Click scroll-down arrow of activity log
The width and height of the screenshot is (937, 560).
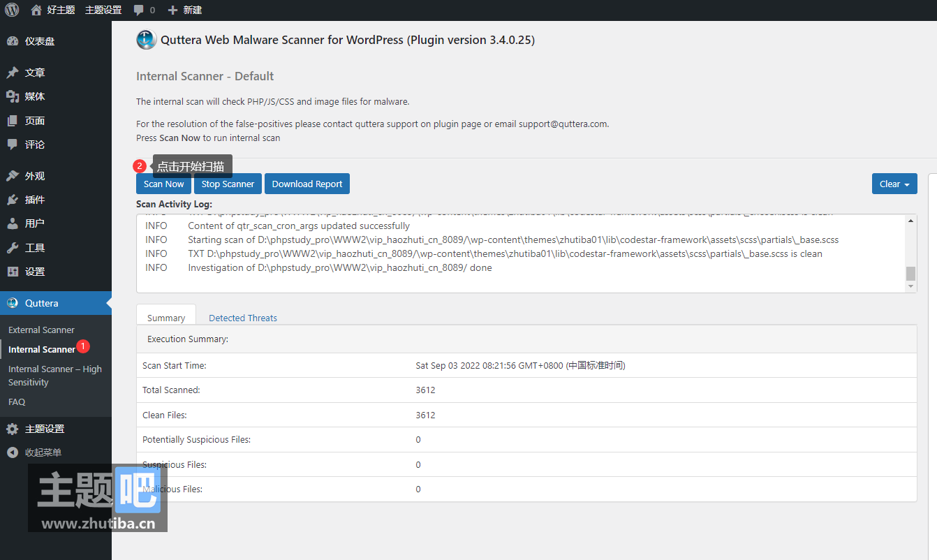click(910, 286)
